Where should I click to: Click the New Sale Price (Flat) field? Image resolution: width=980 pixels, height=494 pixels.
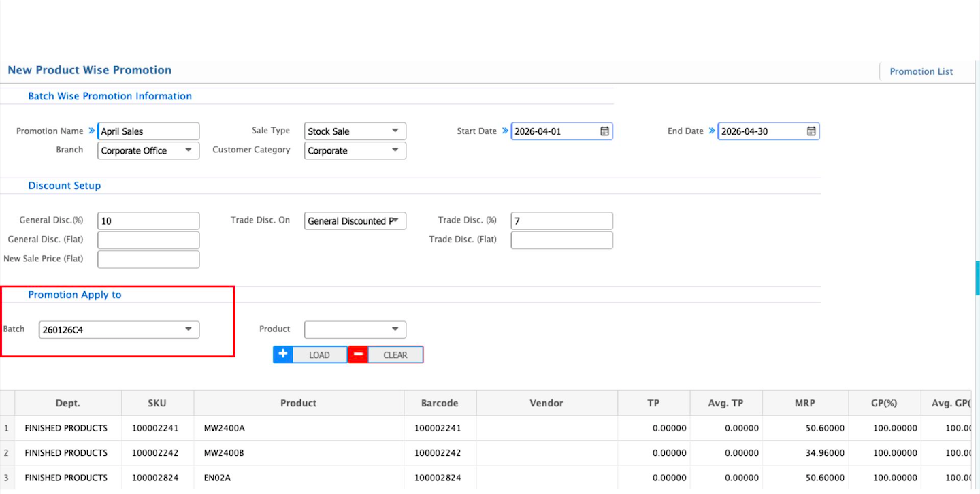click(x=148, y=259)
